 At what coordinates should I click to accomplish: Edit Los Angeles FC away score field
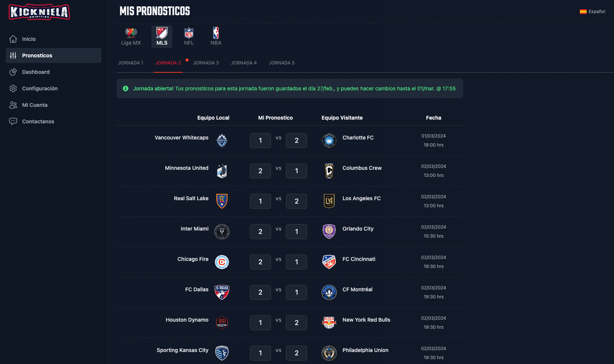click(297, 201)
